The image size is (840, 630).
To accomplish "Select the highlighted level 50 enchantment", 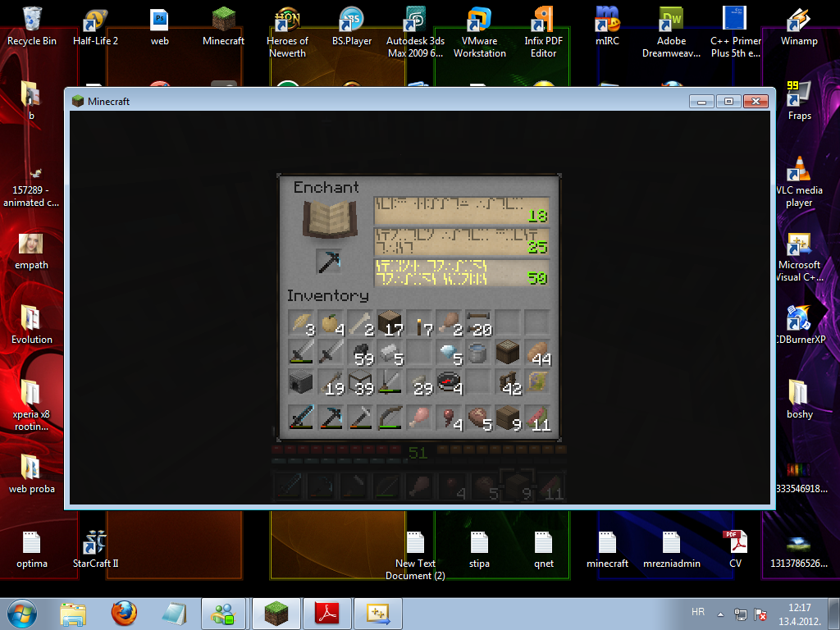I will [462, 272].
